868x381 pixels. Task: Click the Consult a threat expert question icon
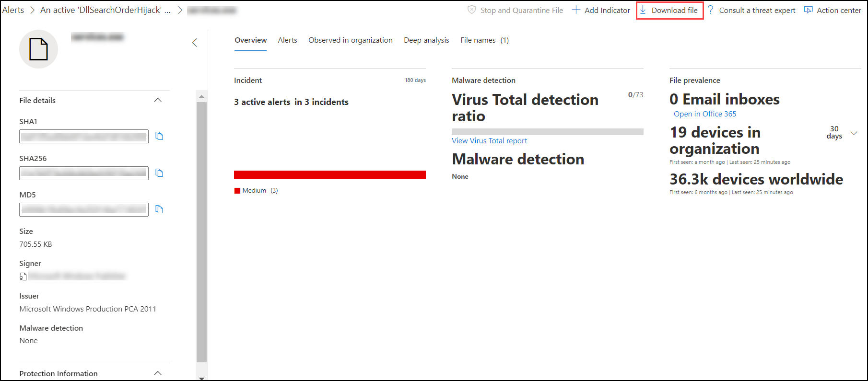(710, 10)
